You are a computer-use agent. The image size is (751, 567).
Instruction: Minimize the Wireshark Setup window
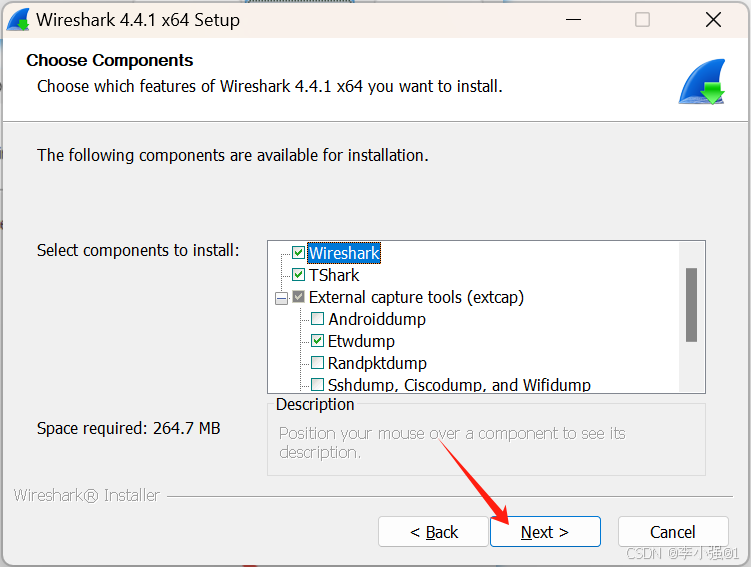[x=573, y=20]
